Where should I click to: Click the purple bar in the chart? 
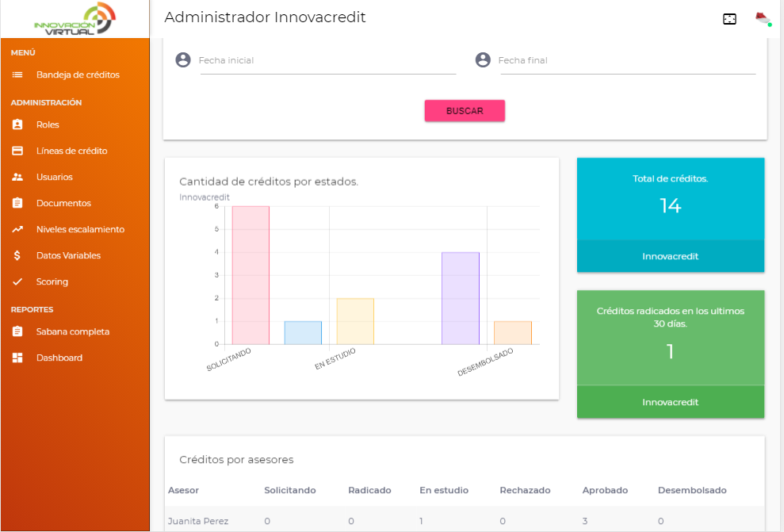460,298
